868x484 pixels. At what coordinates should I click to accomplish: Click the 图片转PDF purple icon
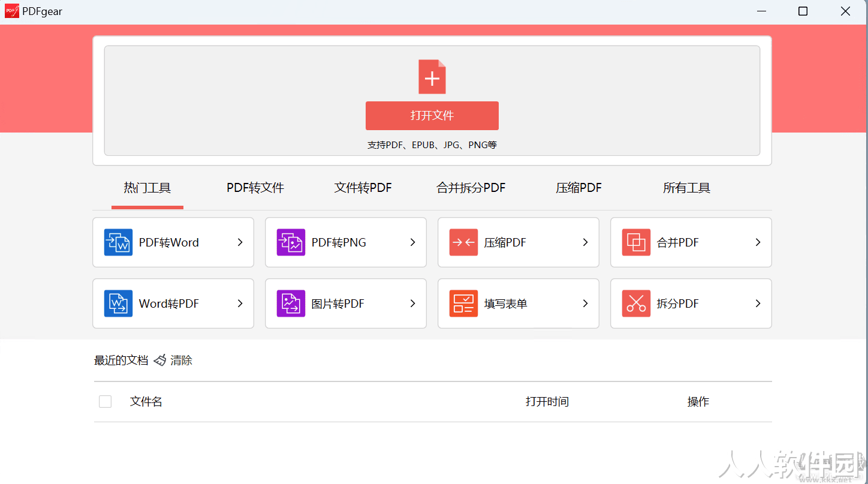(x=291, y=303)
